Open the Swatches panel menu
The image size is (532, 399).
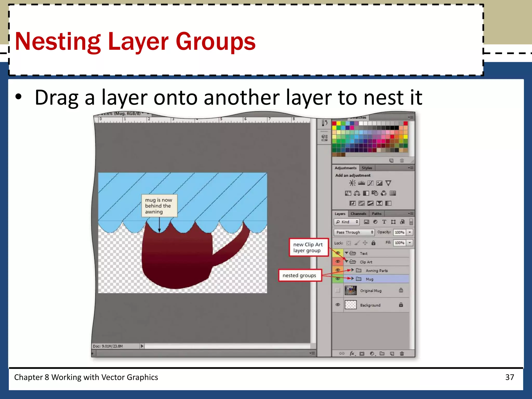pos(410,117)
